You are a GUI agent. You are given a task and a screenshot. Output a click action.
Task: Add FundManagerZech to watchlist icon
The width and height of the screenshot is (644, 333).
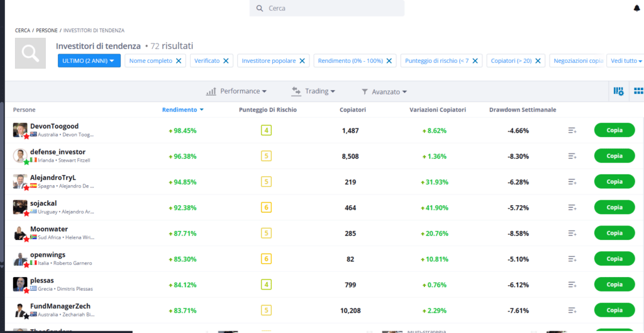point(572,310)
